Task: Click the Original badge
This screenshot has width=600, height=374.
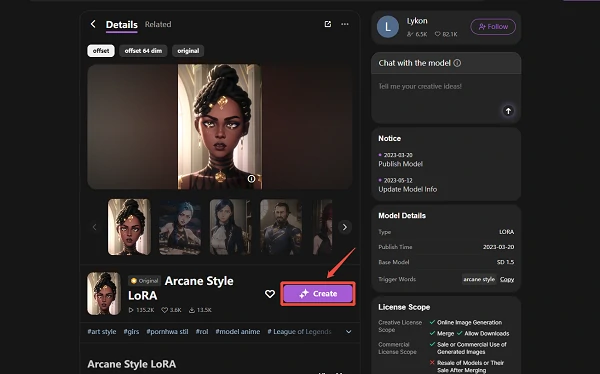Action: click(x=144, y=281)
